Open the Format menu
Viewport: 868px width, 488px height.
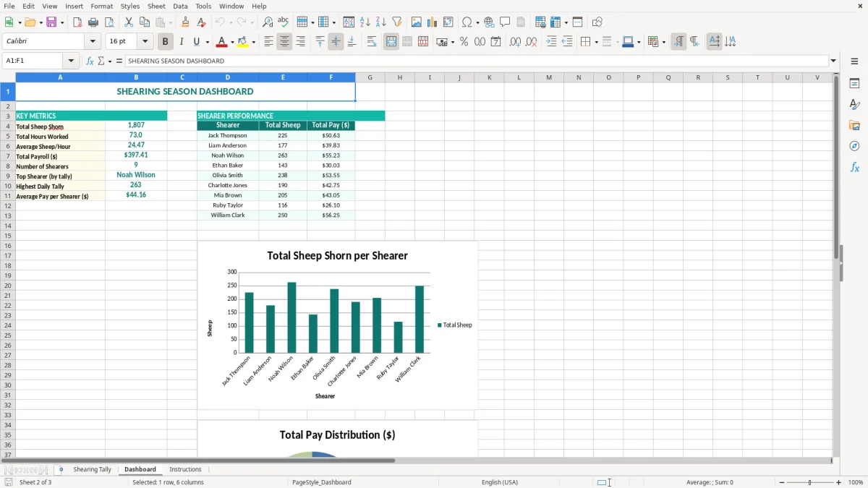tap(102, 6)
